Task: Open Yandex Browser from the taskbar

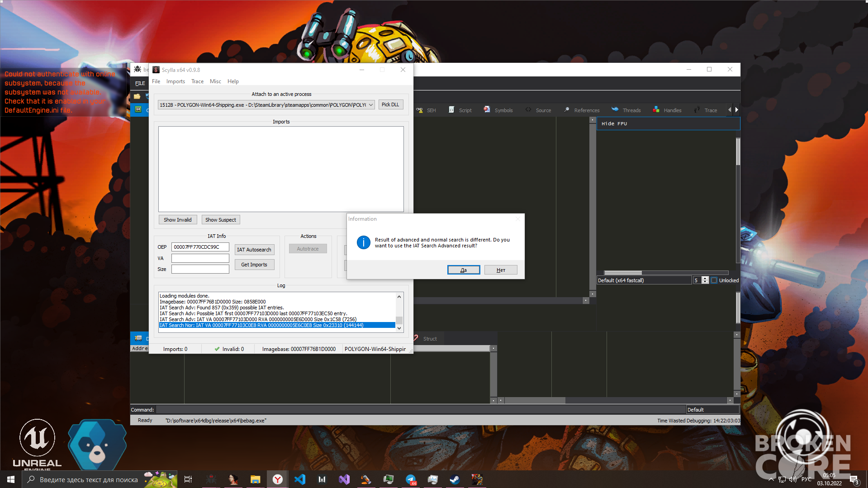Action: (x=278, y=479)
